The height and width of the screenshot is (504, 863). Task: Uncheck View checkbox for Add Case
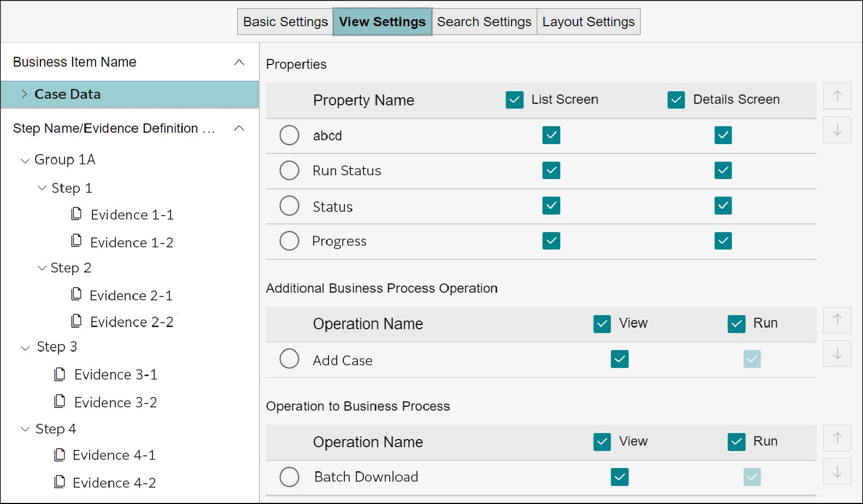point(619,359)
